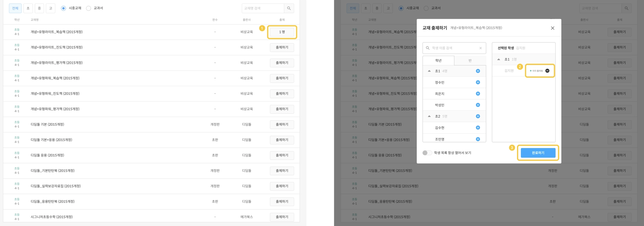Select 고 filter in undimmed list

point(51,8)
